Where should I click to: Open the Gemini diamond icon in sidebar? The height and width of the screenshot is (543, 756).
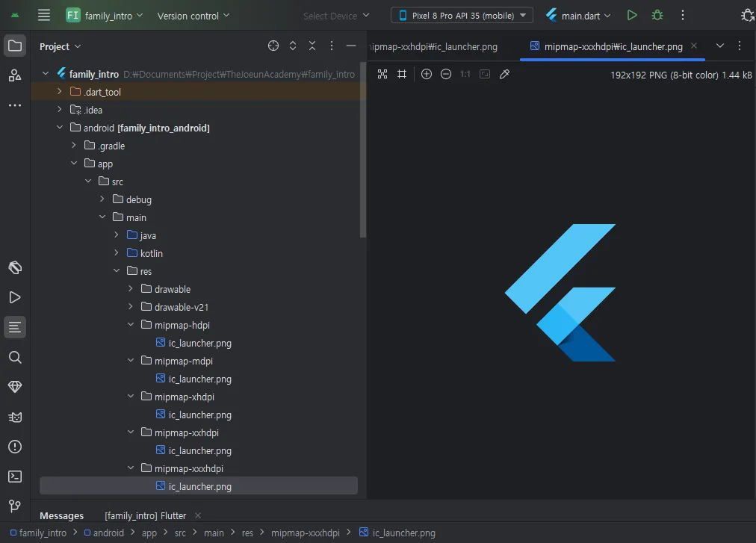[x=15, y=387]
